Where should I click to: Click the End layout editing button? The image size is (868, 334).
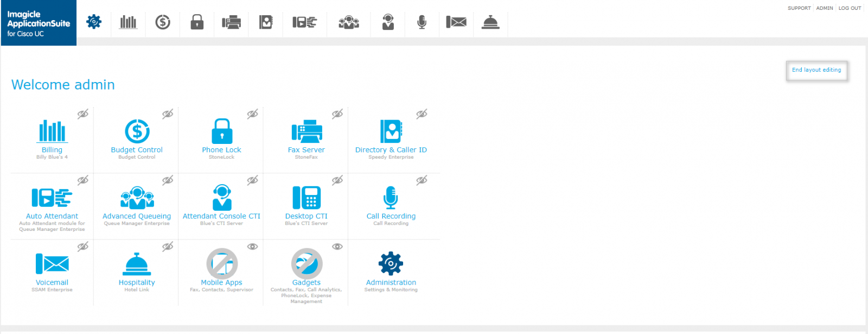coord(816,70)
